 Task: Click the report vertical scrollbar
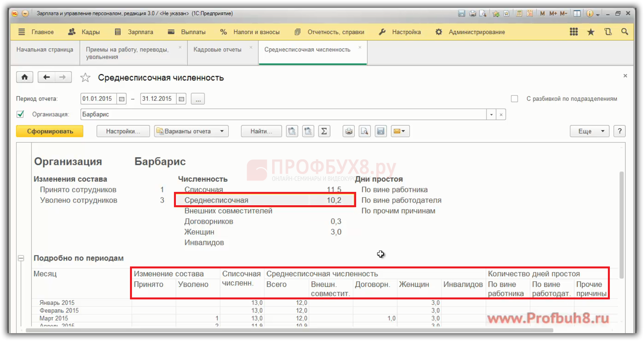(622, 224)
